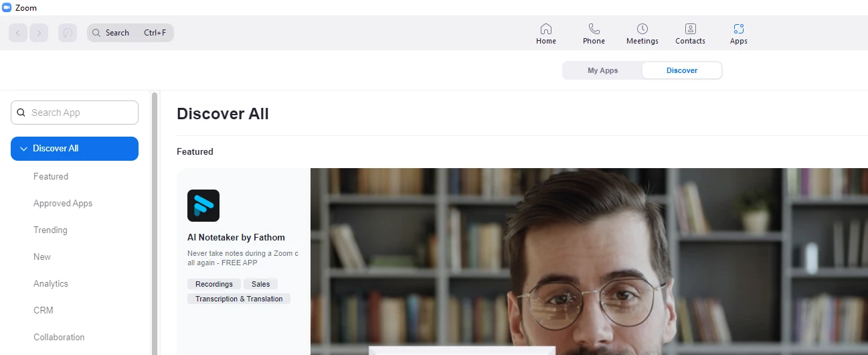This screenshot has width=868, height=355.
Task: Click the featured banner photo
Action: pos(589,261)
